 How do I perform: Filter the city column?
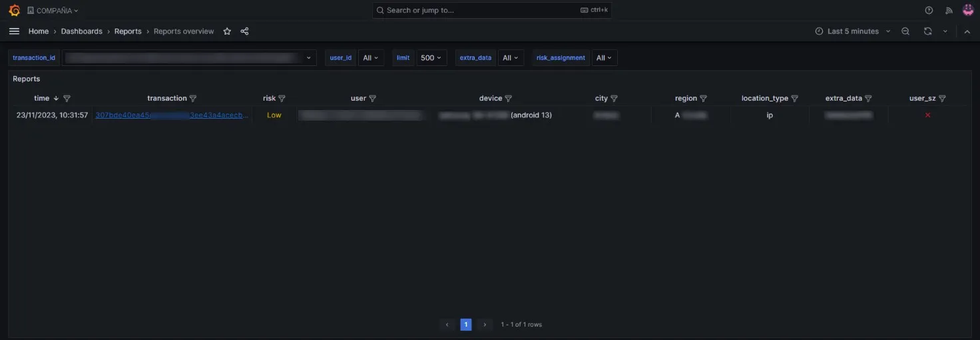pos(614,99)
